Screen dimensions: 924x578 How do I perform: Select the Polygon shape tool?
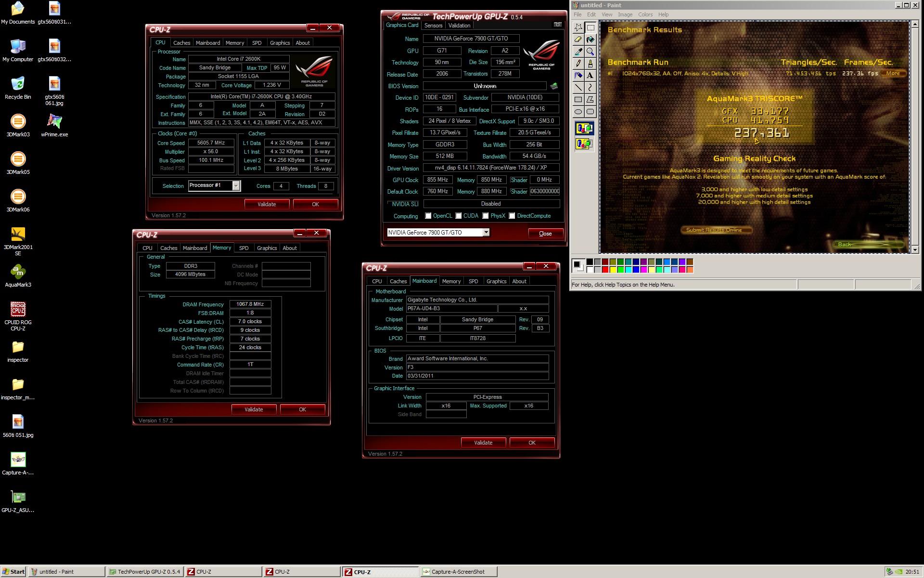coord(590,100)
